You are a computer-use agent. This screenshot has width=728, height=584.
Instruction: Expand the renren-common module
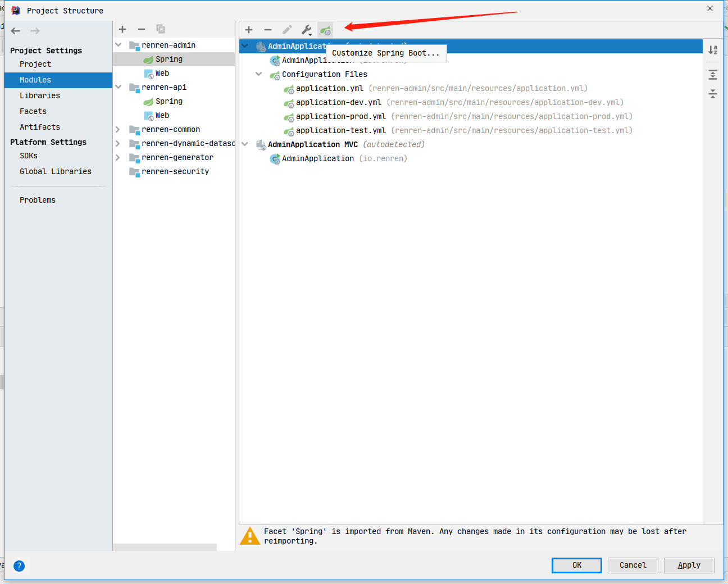(118, 129)
